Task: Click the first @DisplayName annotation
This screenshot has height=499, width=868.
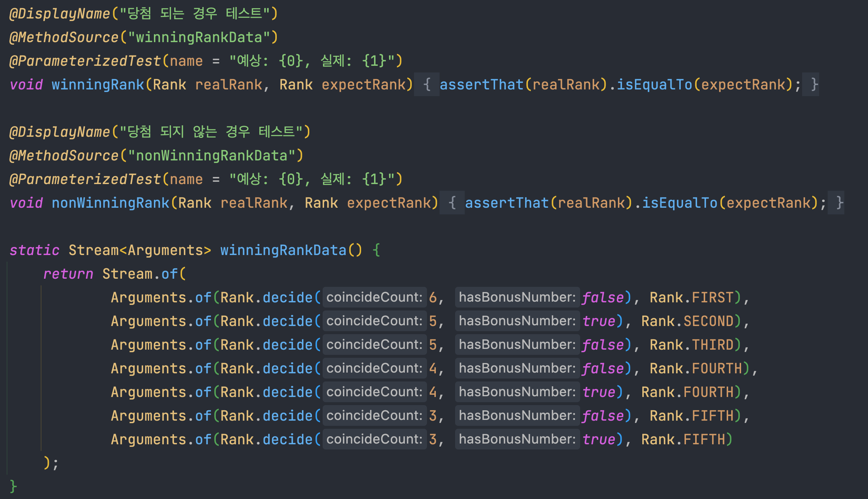Action: coord(60,14)
